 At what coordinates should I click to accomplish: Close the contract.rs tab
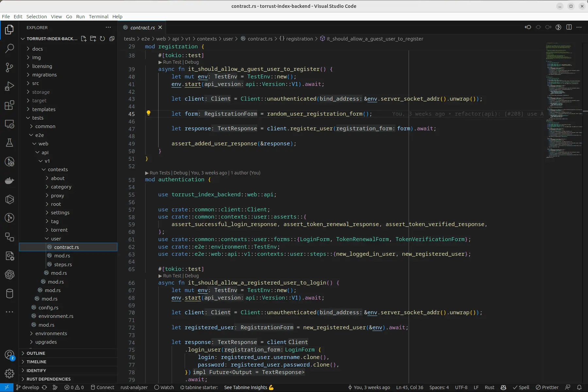pos(160,27)
